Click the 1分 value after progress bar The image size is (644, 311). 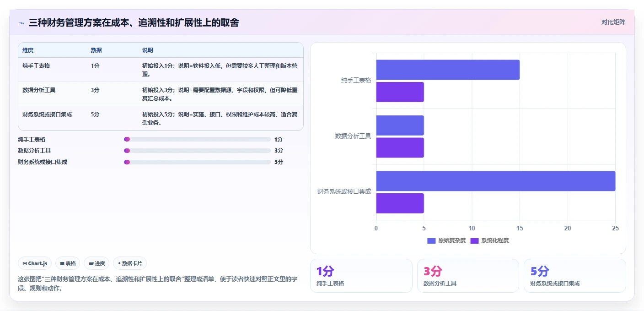[279, 139]
